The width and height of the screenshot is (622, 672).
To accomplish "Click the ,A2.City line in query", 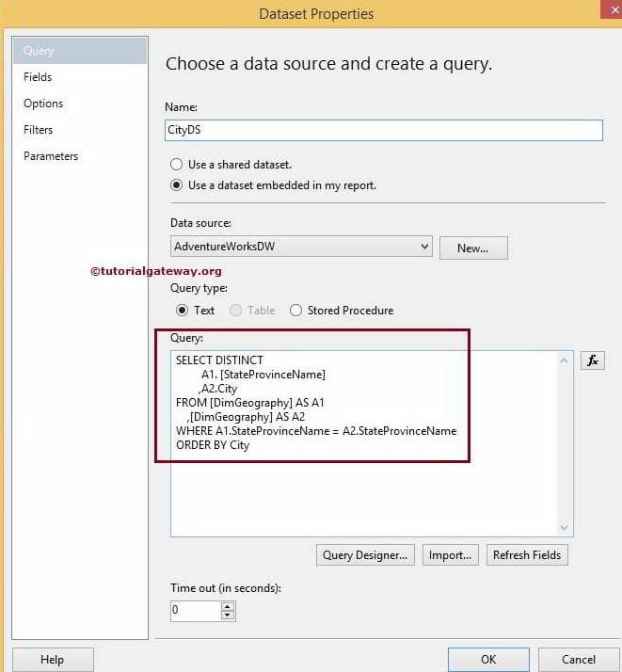I will (x=217, y=389).
